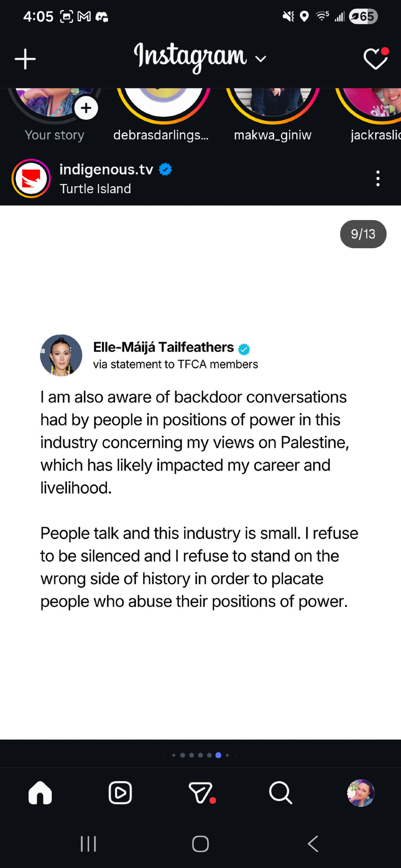Add to Your story with plus badge
This screenshot has height=868, width=401.
pyautogui.click(x=86, y=108)
